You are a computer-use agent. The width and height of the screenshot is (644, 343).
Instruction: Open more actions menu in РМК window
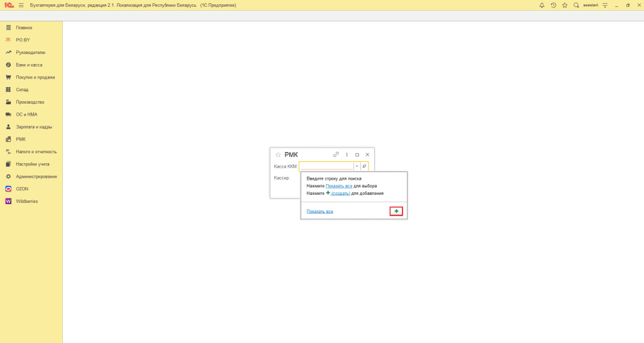[347, 155]
